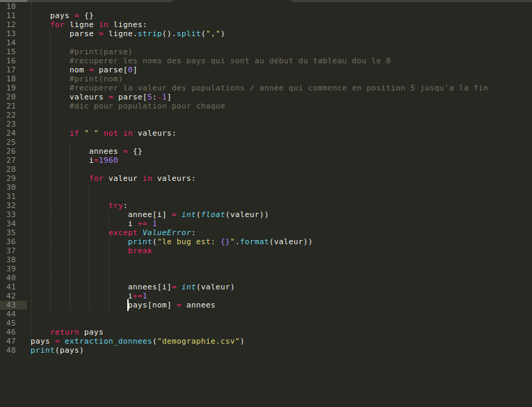Click the string "le bug est: {}" in print
Screen dimensions: 532x407
(196, 241)
